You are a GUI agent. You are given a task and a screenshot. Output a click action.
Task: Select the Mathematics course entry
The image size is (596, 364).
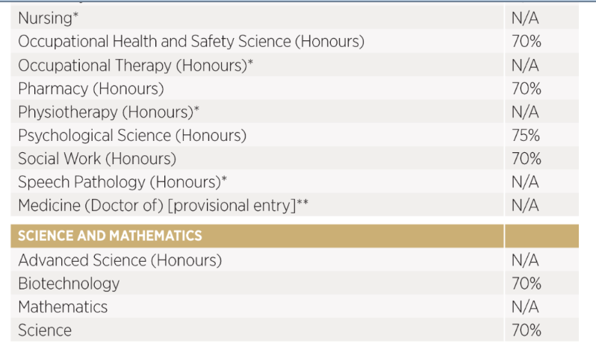click(x=63, y=307)
